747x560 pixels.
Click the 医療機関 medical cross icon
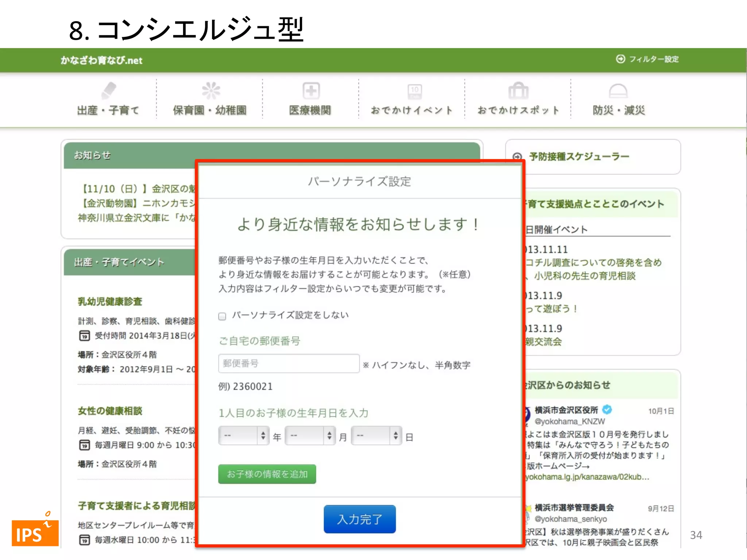pyautogui.click(x=311, y=90)
